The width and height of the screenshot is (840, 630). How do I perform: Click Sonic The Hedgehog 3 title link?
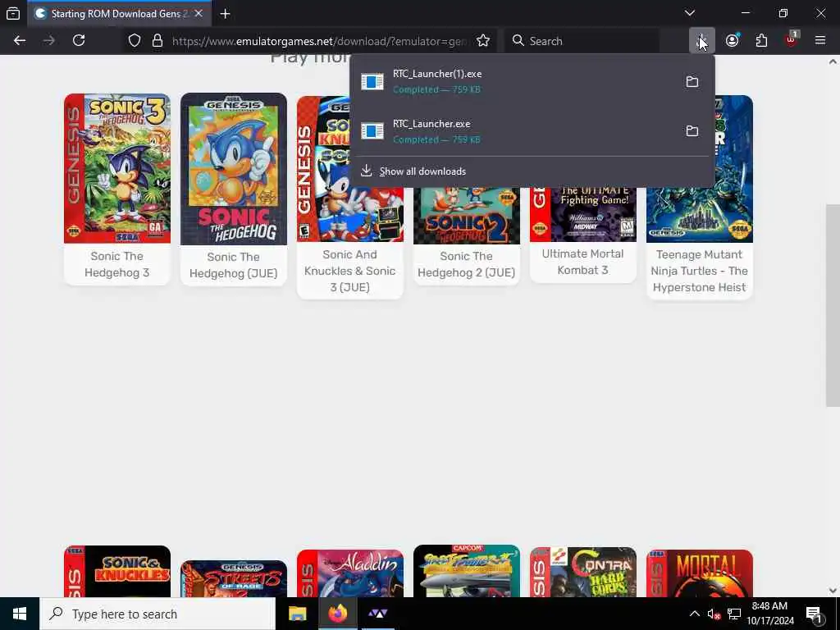tap(116, 264)
